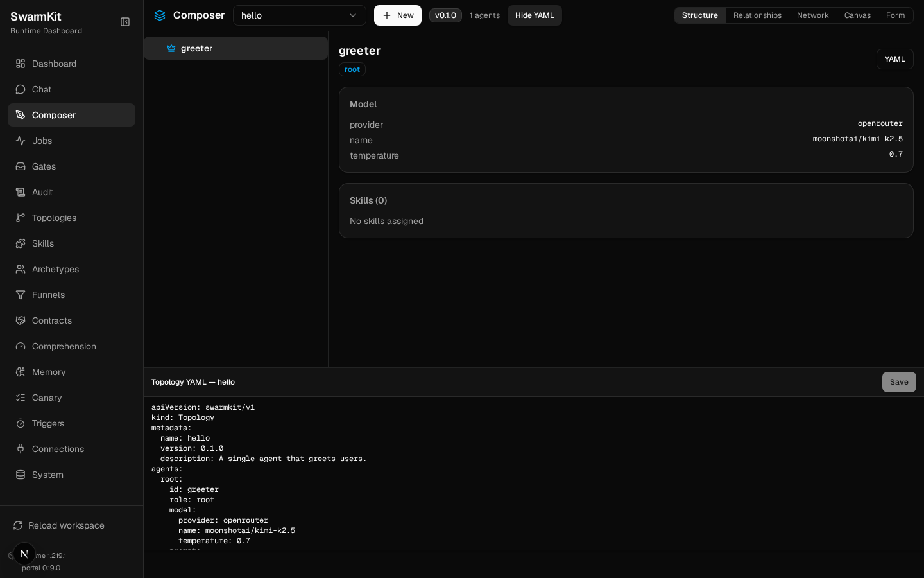Click the Reload workspace refresh icon
This screenshot has width=924, height=578.
18,525
